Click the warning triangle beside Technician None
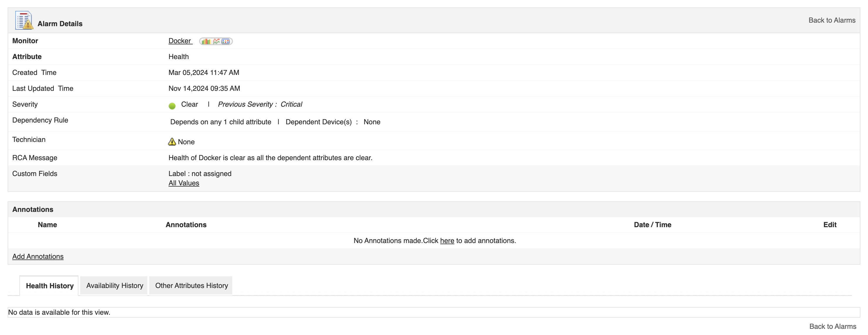Screen dimensions: 868x335 172,142
